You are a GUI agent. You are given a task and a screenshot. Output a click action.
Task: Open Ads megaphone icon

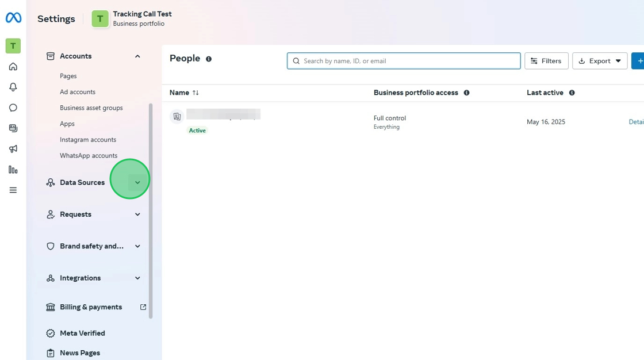pyautogui.click(x=13, y=149)
